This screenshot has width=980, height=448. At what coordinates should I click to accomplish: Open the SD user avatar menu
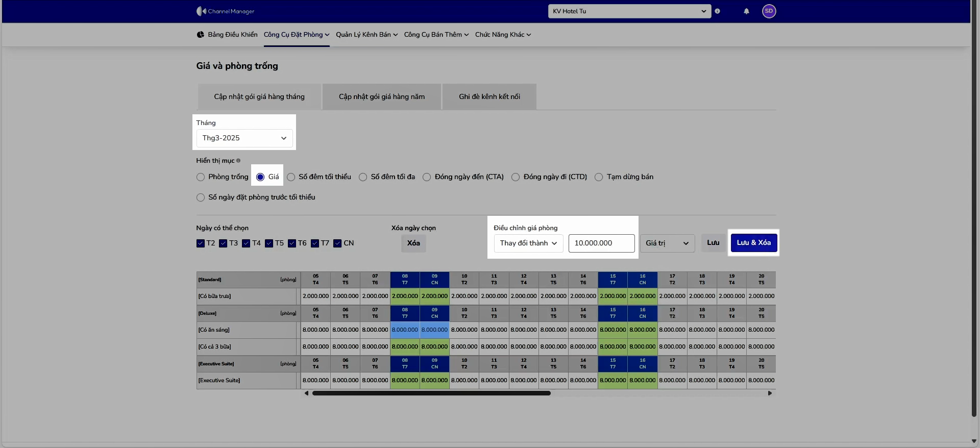click(769, 11)
